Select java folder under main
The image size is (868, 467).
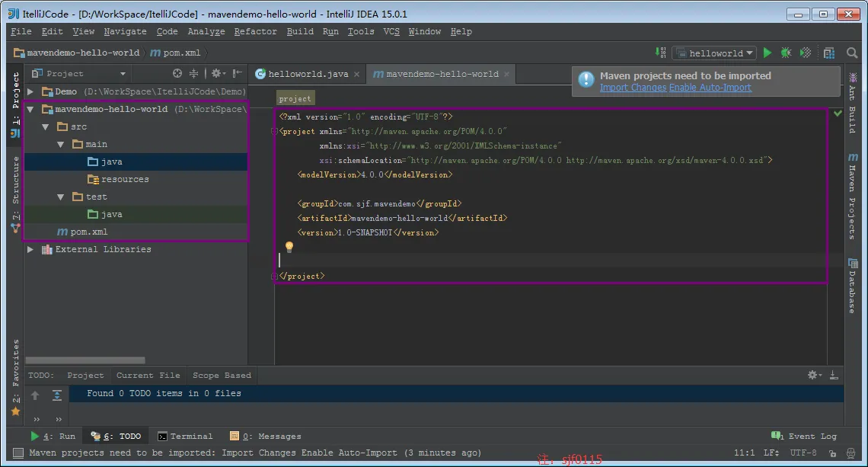(104, 162)
